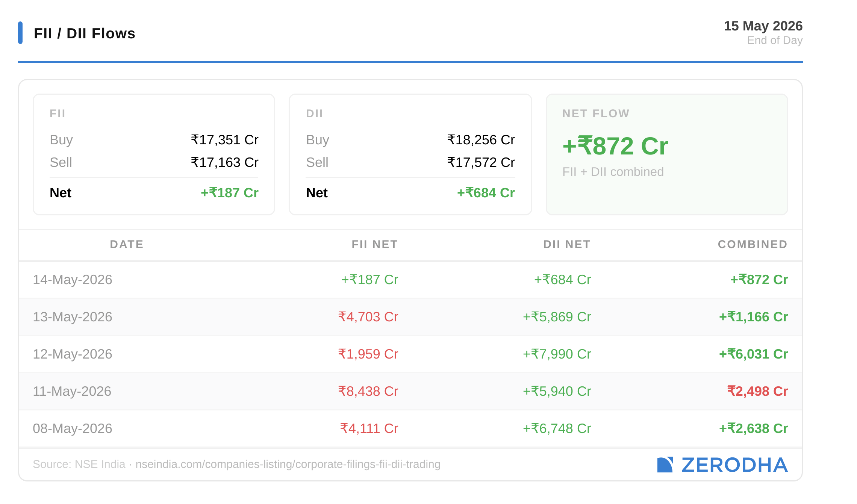Screen dimensions: 857x504
Task: Click the blue accent bar beside the title
Action: pos(20,33)
